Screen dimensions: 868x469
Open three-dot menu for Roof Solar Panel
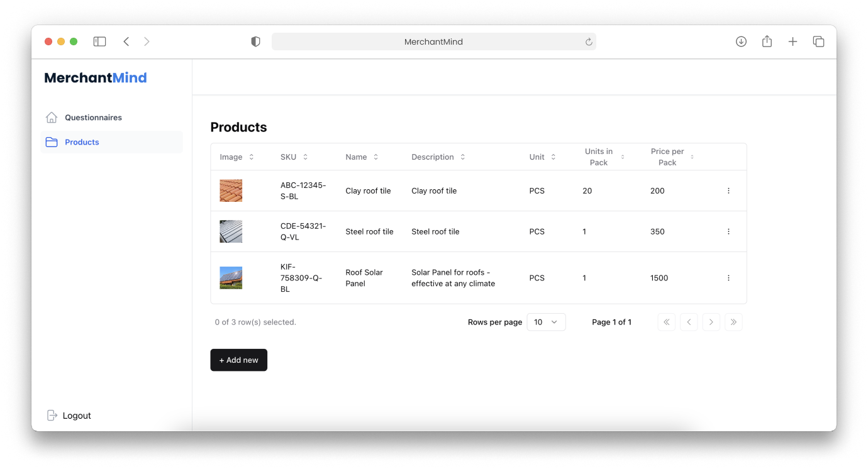tap(728, 278)
